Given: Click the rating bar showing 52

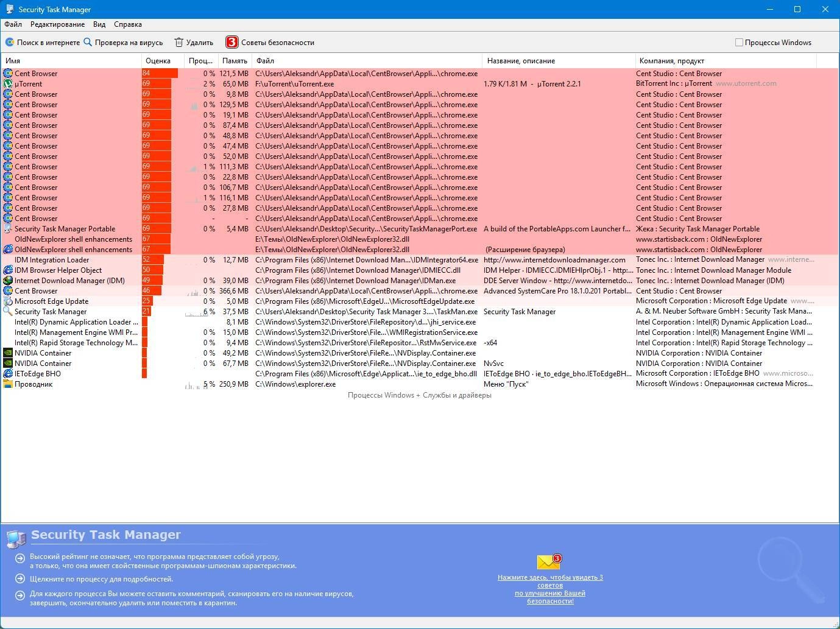Looking at the screenshot, I should (153, 260).
